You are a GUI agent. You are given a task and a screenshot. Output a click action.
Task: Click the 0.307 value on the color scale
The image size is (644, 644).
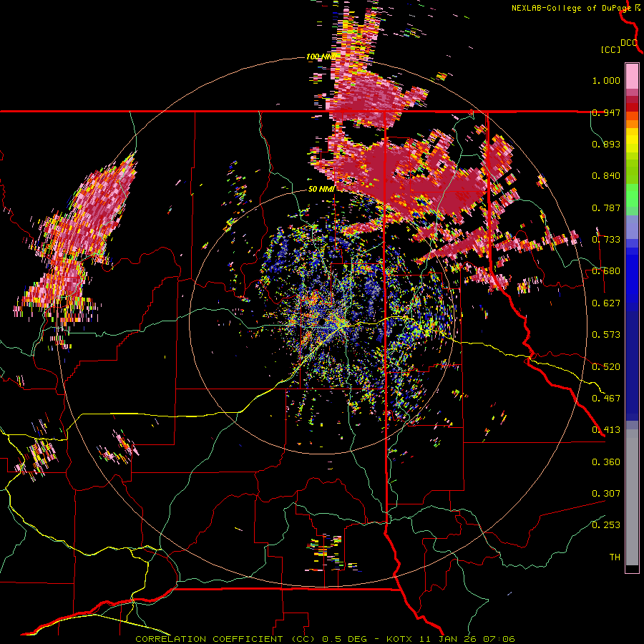pyautogui.click(x=606, y=493)
